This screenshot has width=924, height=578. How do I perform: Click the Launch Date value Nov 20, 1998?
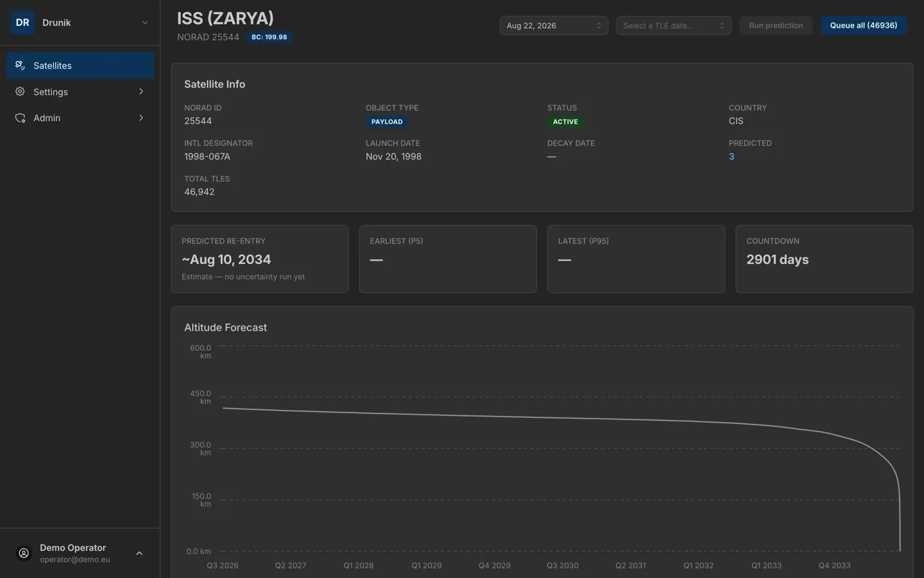coord(393,157)
